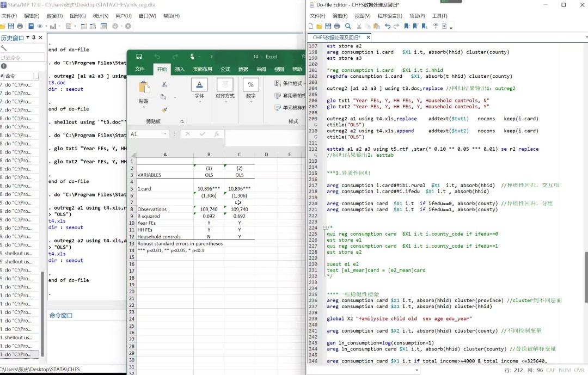
Task: Pin the 历史窗口 panel
Action: (x=34, y=38)
